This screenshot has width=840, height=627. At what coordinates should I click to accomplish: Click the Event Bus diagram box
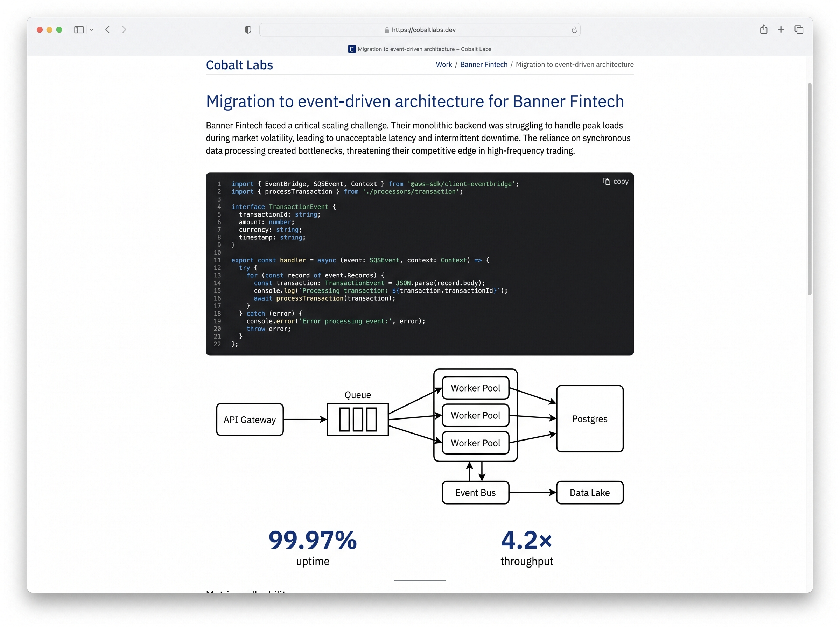[475, 493]
